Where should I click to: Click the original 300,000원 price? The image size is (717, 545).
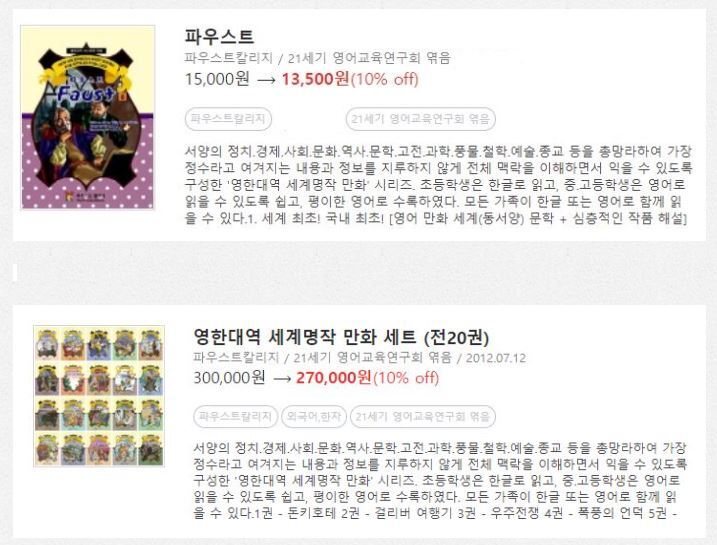[229, 378]
